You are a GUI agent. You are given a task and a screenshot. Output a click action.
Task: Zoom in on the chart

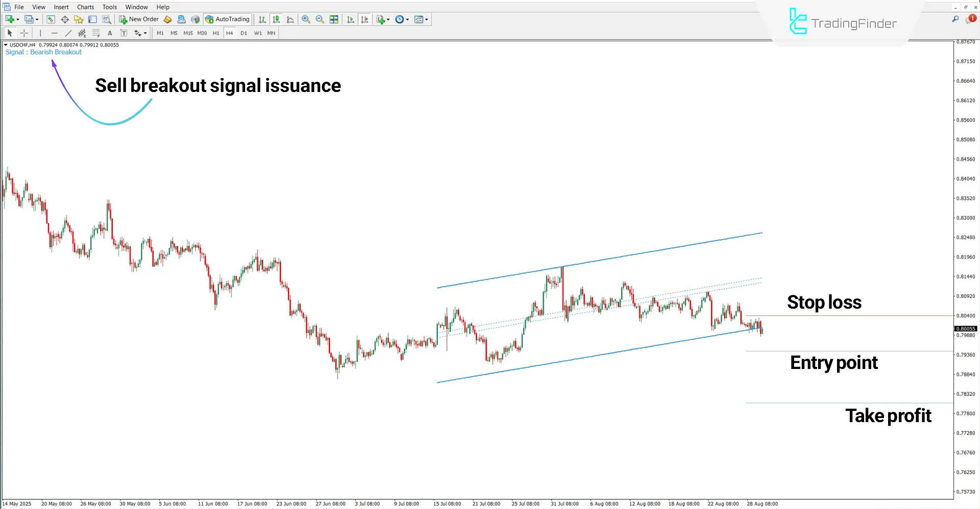pyautogui.click(x=306, y=19)
